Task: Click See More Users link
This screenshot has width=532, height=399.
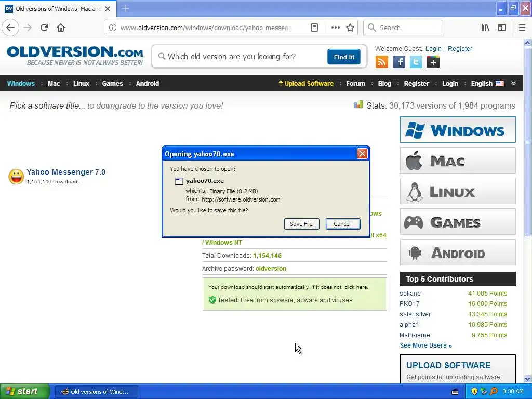Action: point(426,345)
